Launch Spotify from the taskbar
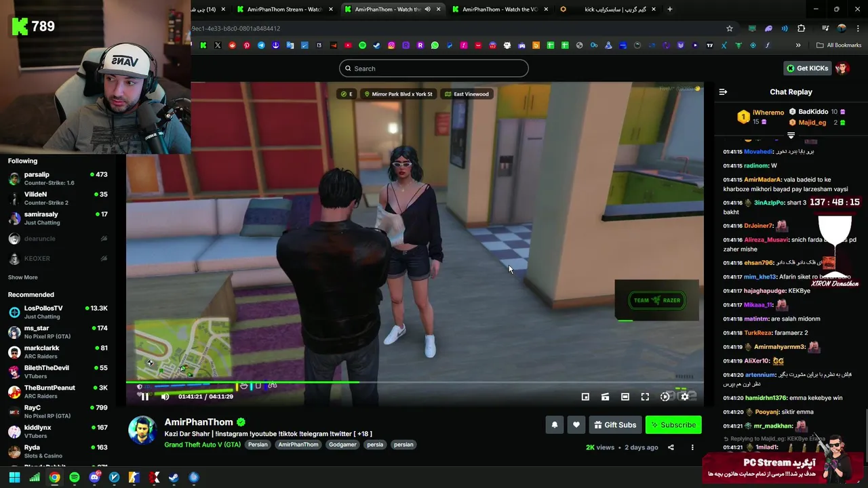This screenshot has width=868, height=488. pos(75,477)
